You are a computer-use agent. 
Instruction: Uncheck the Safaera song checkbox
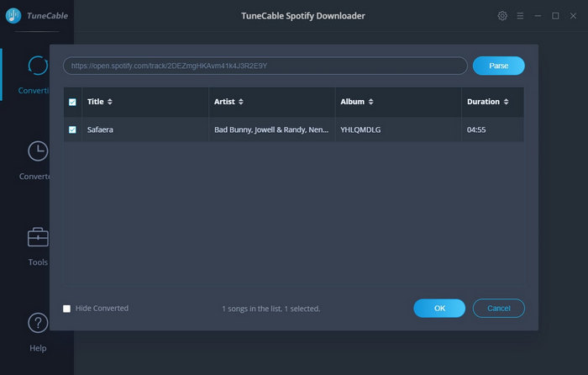[x=72, y=129]
